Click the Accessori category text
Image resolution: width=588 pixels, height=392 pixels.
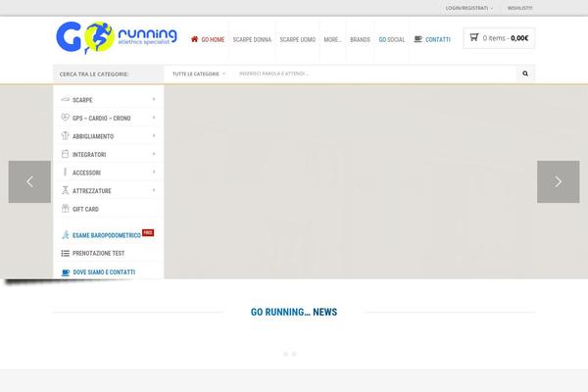tap(86, 172)
